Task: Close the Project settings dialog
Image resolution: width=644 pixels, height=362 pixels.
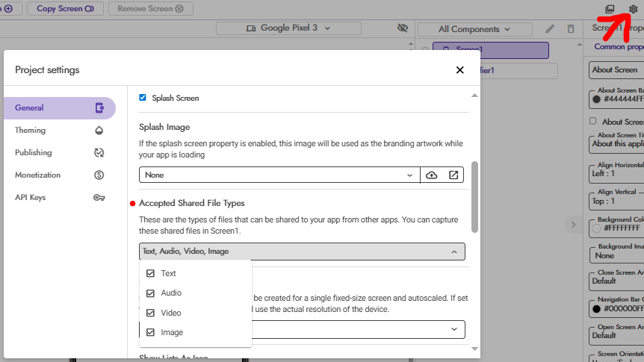Action: click(x=459, y=70)
